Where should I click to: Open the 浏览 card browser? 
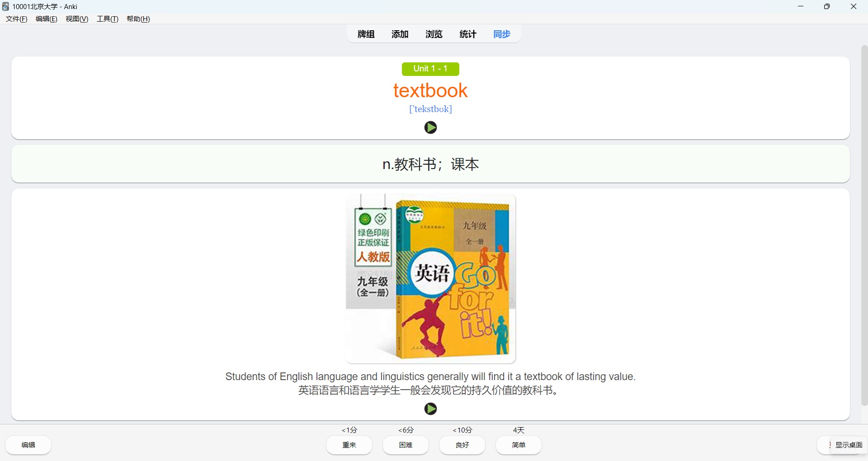(x=434, y=34)
